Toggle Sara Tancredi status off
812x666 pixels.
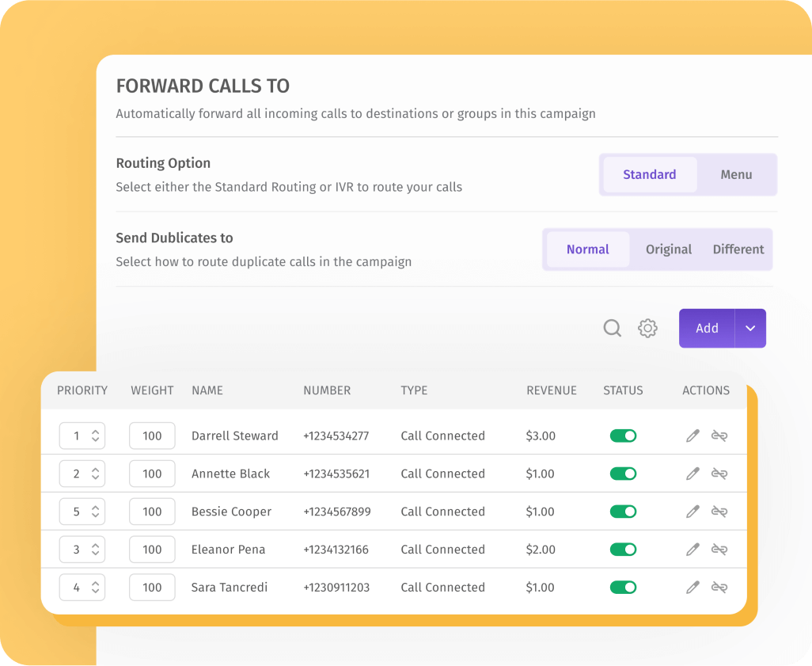pos(623,588)
